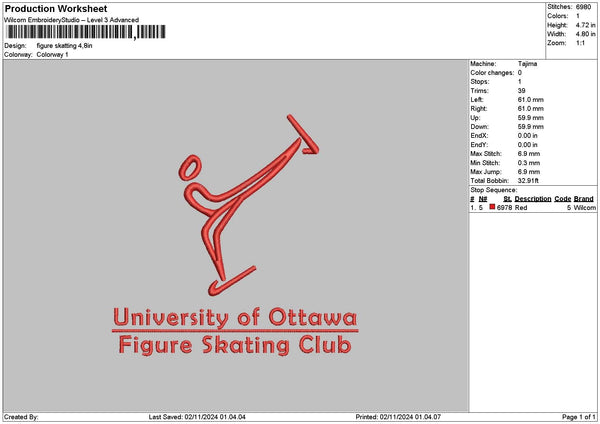This screenshot has width=600, height=424.
Task: Click the Colors value 1
Action: pos(578,16)
